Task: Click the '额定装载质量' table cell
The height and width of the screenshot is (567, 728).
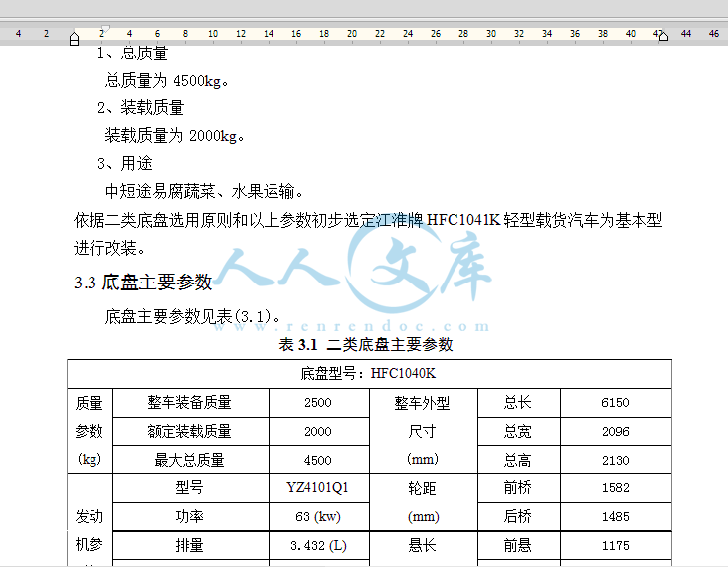Action: pyautogui.click(x=190, y=432)
